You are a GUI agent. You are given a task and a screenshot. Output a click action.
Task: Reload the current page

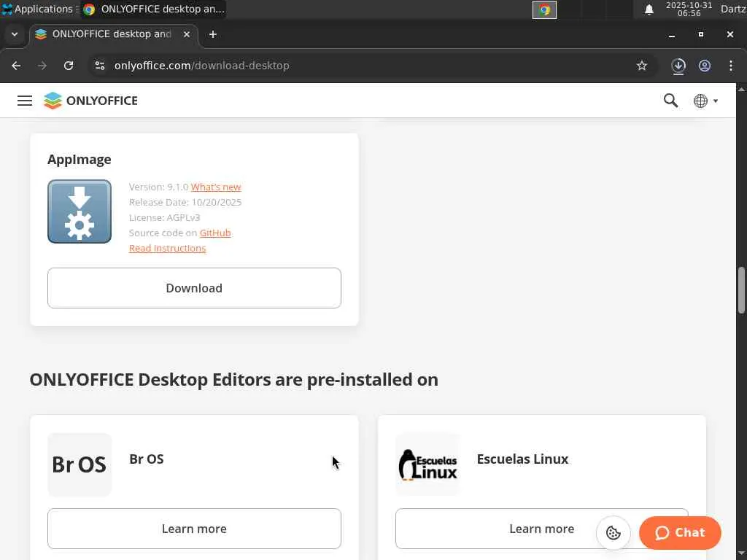[x=69, y=66]
